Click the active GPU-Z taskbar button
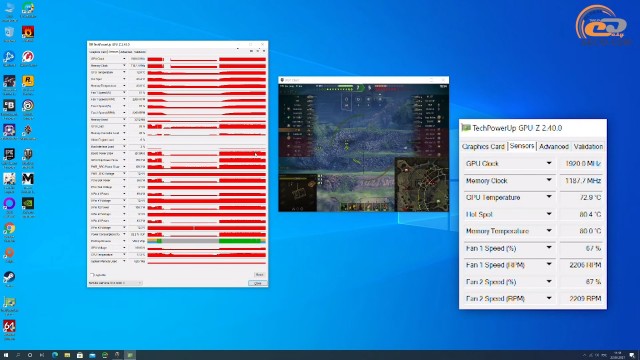Screen dimensions: 640x360 130,355
